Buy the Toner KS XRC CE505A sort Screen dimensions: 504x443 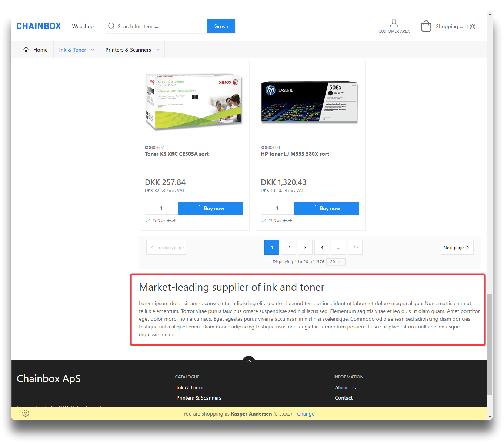pos(210,208)
